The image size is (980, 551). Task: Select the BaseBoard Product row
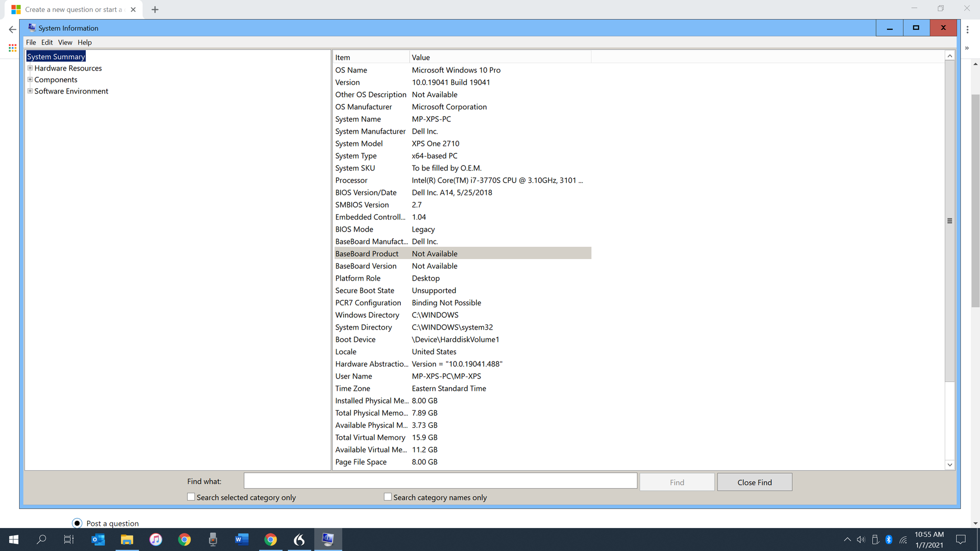pos(463,254)
